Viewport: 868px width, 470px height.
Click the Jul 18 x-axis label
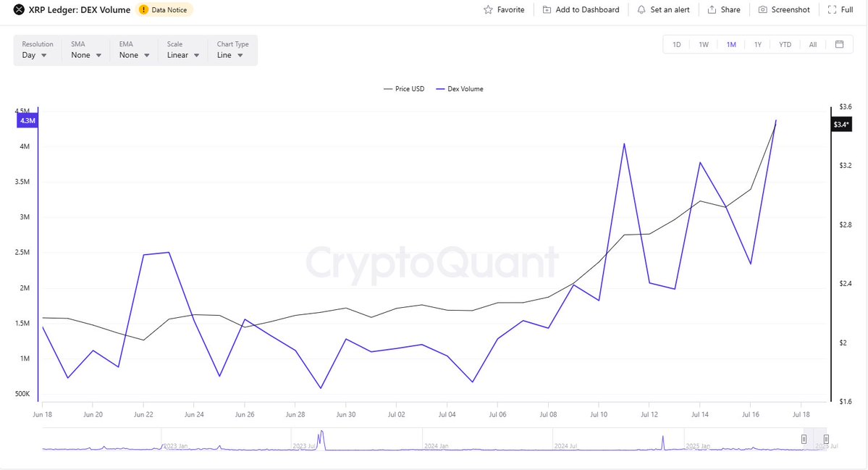pos(801,414)
